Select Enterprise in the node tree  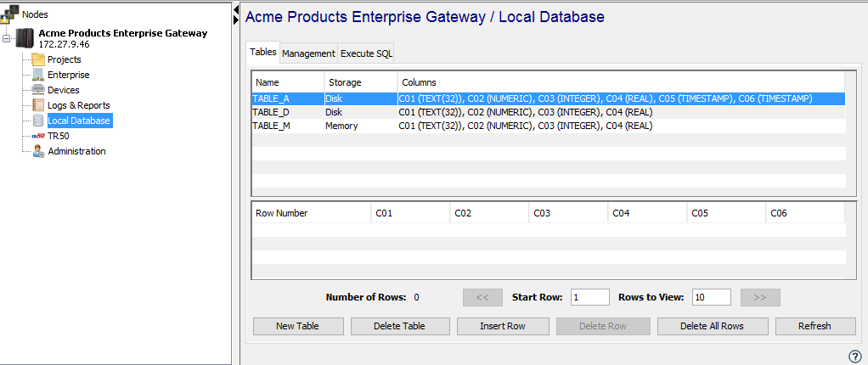(69, 75)
